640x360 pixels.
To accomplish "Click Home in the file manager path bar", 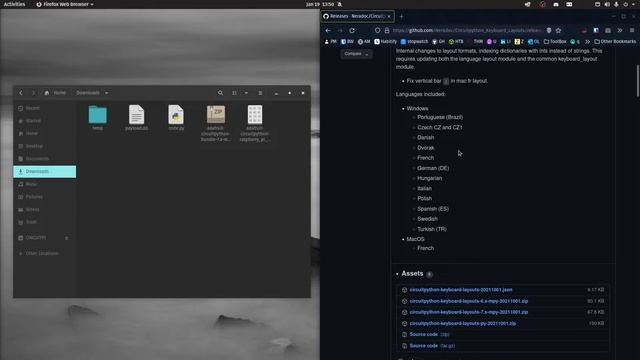I will pos(55,93).
